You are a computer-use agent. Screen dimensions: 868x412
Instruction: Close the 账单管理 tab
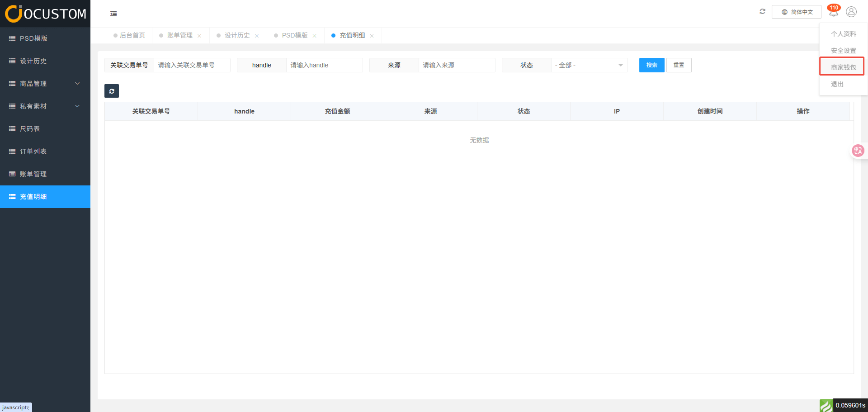click(x=199, y=36)
